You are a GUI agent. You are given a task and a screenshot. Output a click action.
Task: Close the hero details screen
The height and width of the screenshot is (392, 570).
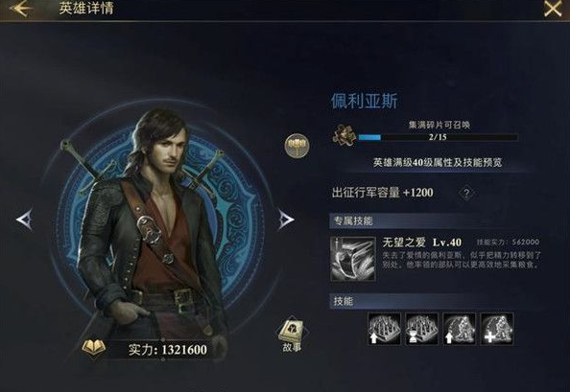[552, 9]
